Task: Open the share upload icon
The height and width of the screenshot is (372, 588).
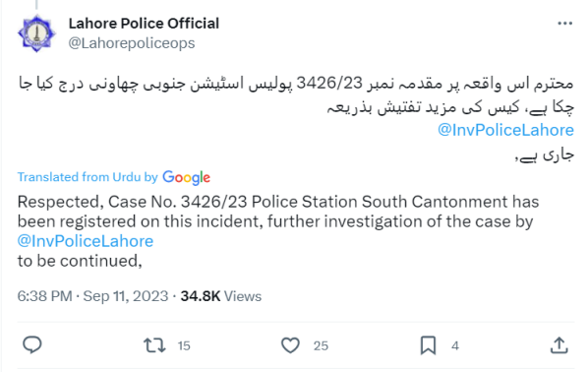Action: point(559,345)
